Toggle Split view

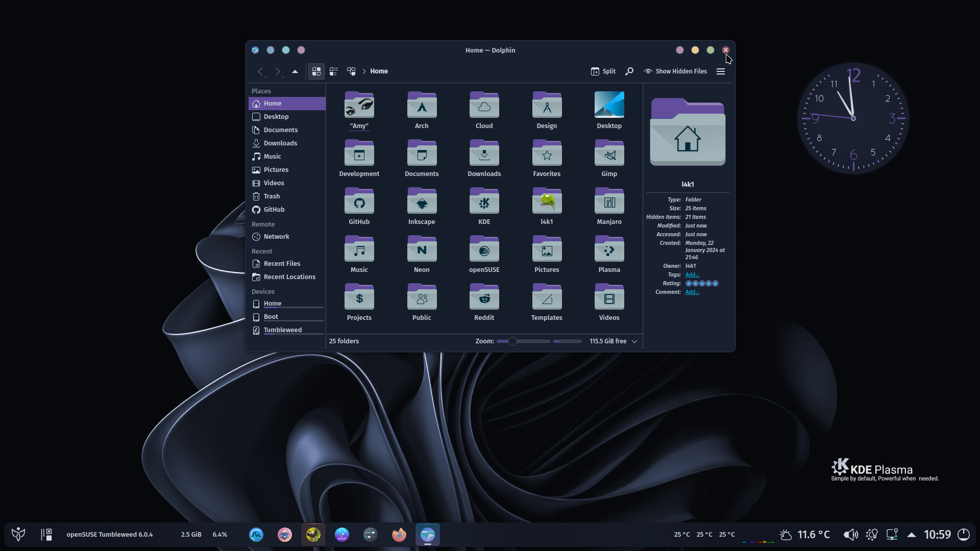[603, 71]
